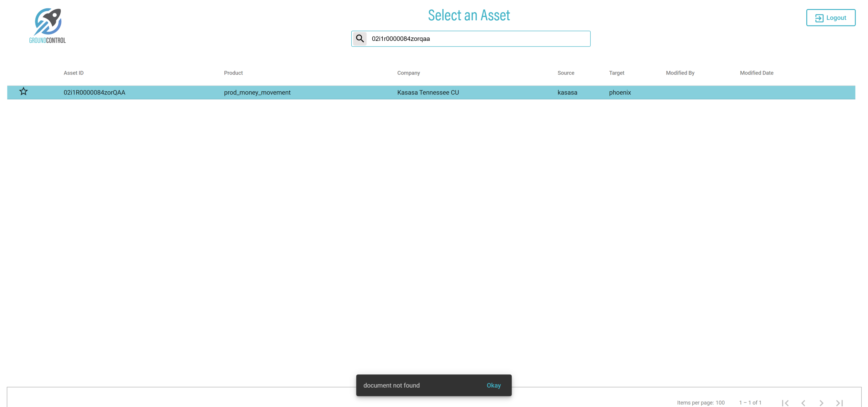Sort by Modified Date column

[757, 73]
